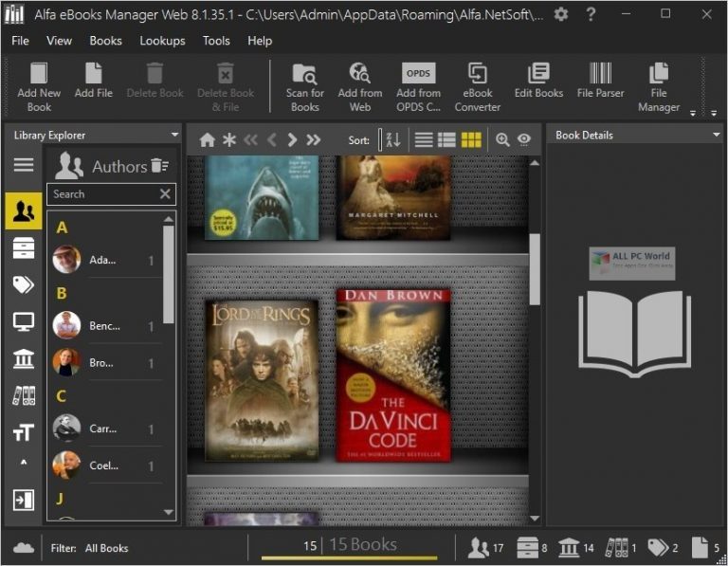Viewport: 728px width, 566px height.
Task: Select the thumbnail grid view
Action: pos(471,139)
